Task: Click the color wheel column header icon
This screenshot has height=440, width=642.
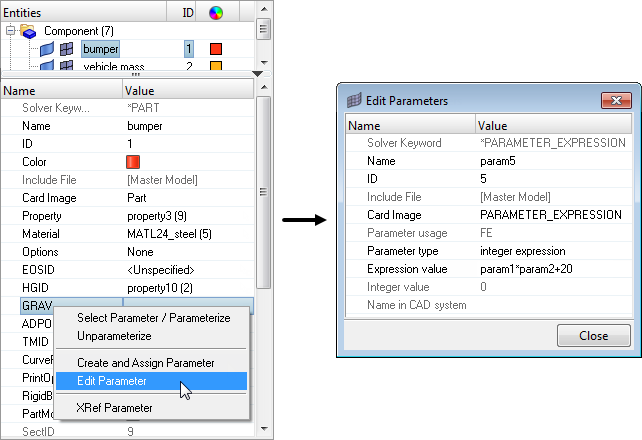Action: click(216, 12)
